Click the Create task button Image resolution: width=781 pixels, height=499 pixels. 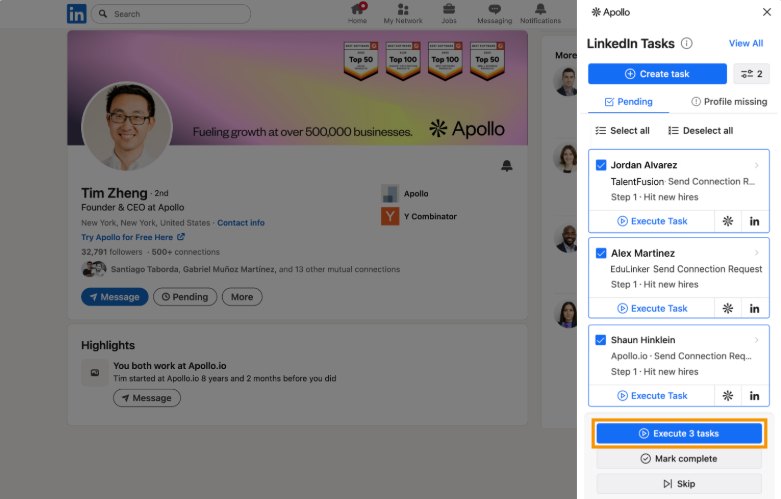(657, 74)
